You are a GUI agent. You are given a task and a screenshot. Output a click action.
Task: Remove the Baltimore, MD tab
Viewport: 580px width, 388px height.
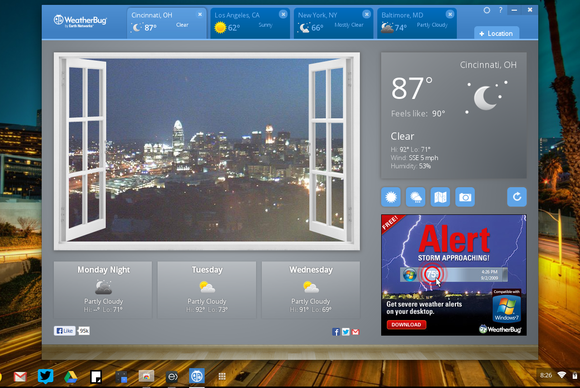[x=450, y=14]
